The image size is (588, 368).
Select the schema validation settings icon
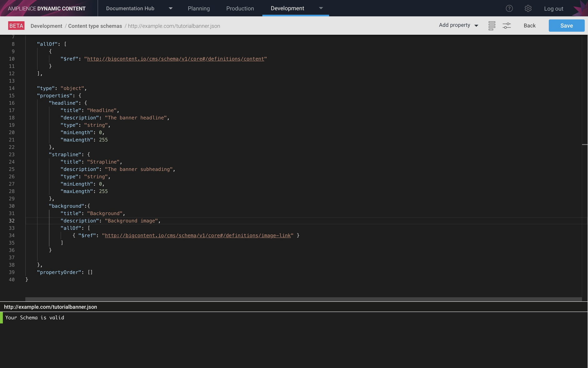507,25
